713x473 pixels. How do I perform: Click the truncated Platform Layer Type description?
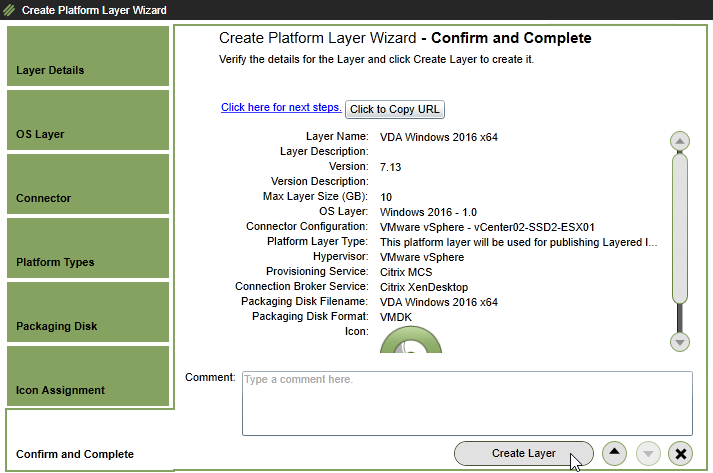pyautogui.click(x=519, y=242)
